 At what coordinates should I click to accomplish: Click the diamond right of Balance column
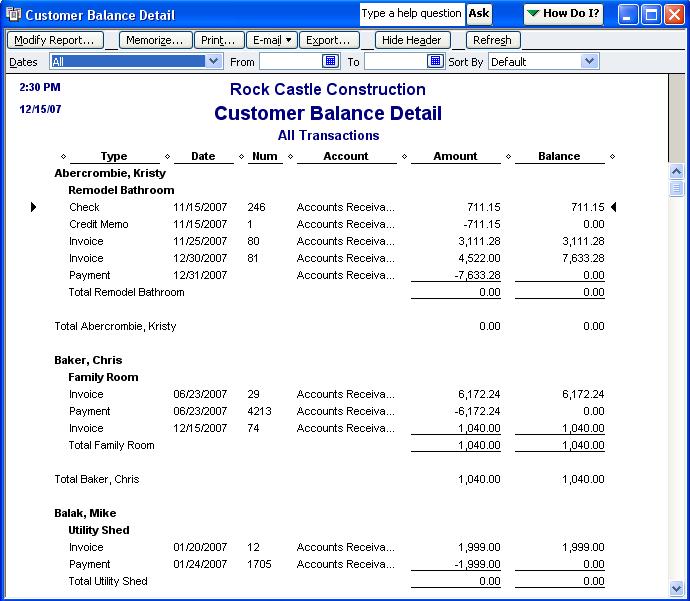point(612,157)
